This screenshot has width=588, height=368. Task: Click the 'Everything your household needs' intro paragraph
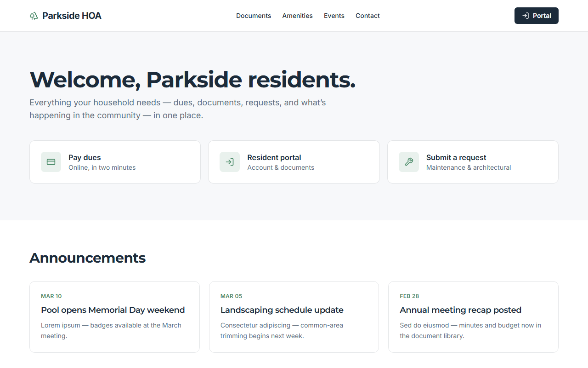[x=178, y=109]
